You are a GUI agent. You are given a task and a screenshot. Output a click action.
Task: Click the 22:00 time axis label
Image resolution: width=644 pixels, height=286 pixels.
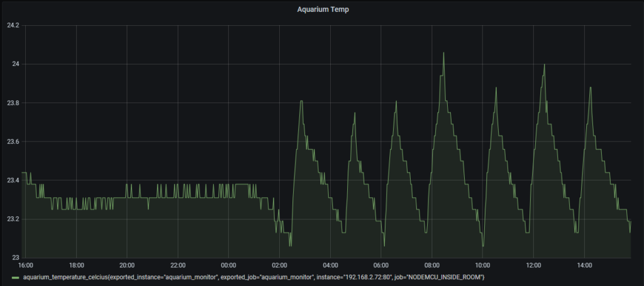[x=178, y=265]
